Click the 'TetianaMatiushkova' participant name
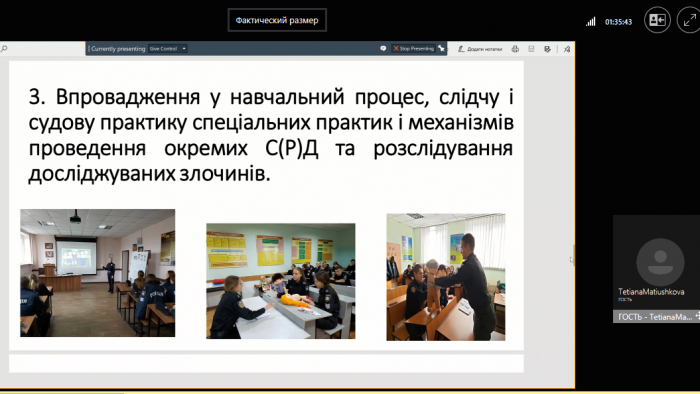The height and width of the screenshot is (394, 700). tap(651, 292)
